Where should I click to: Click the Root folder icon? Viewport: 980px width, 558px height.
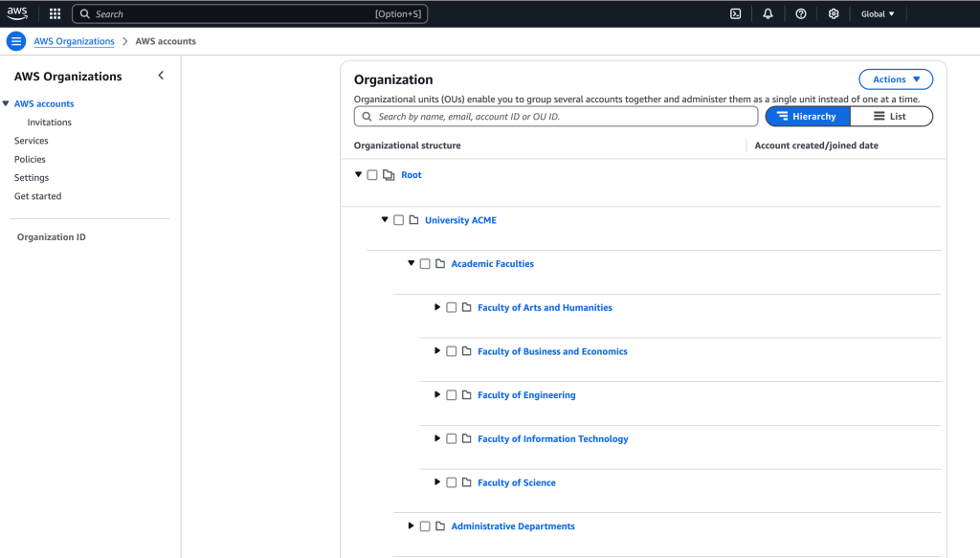pos(389,175)
